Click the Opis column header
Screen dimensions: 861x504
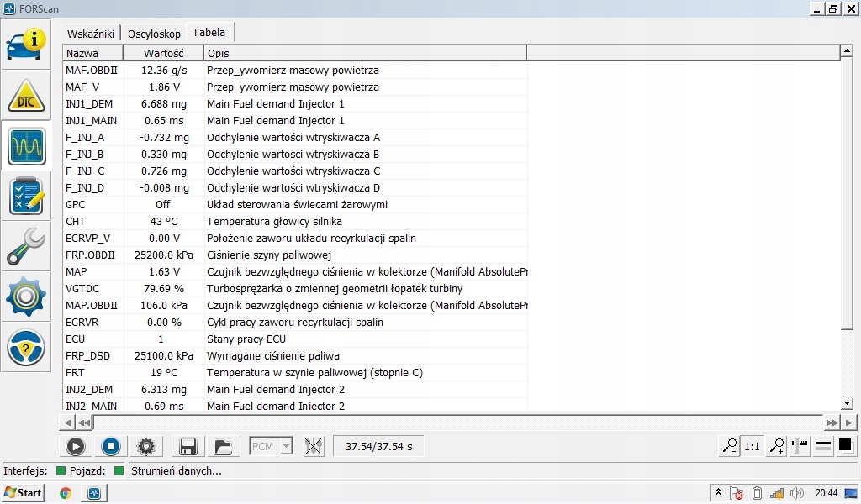tap(365, 53)
